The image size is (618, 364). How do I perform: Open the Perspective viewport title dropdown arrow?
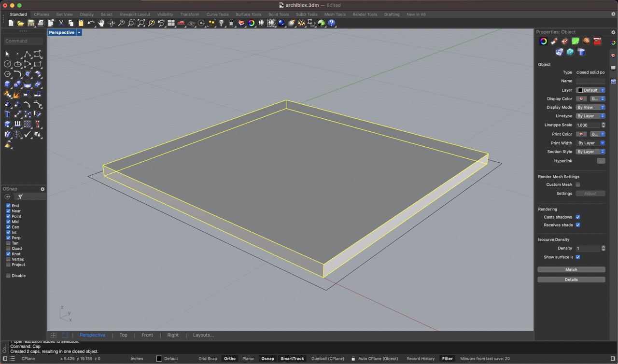tap(79, 32)
